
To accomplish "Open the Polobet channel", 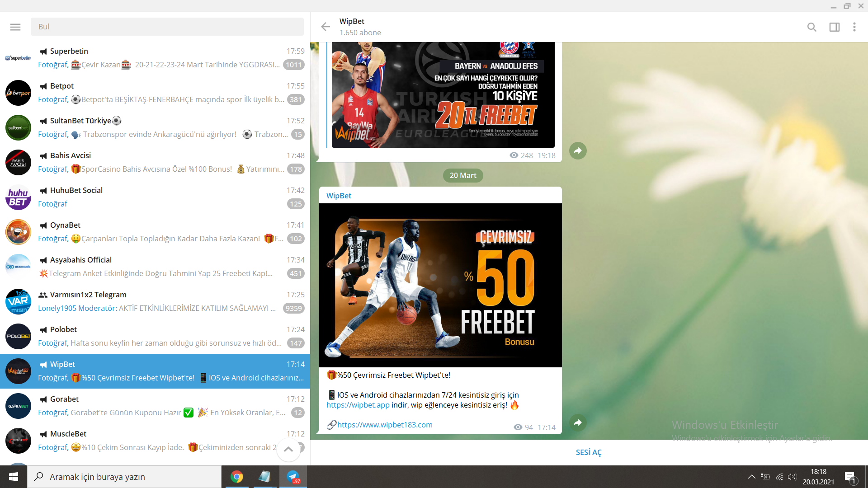I will [x=155, y=336].
